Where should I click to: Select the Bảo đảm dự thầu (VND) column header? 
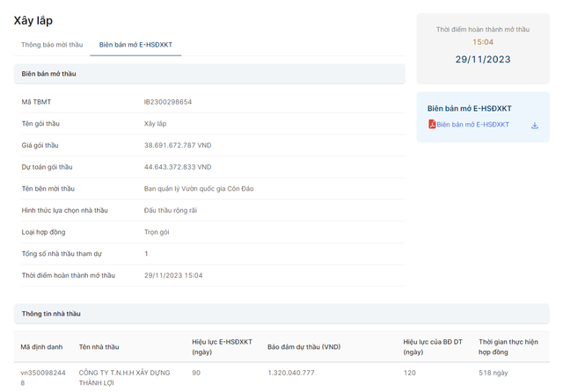tap(303, 346)
